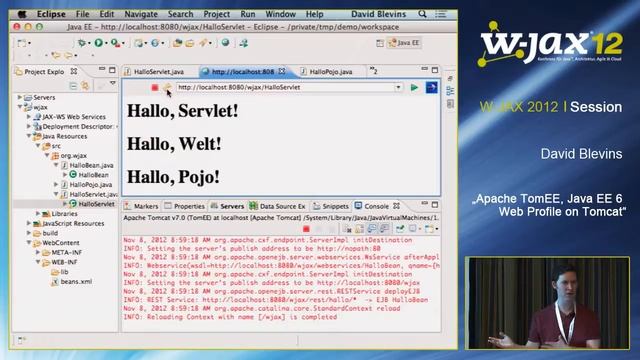
Task: Open the Properties view tab
Action: (x=184, y=206)
